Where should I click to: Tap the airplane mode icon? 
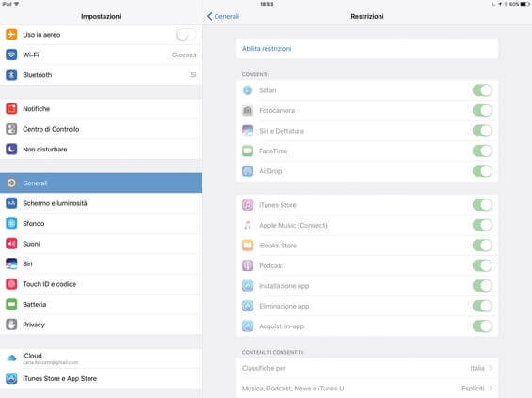pos(11,34)
